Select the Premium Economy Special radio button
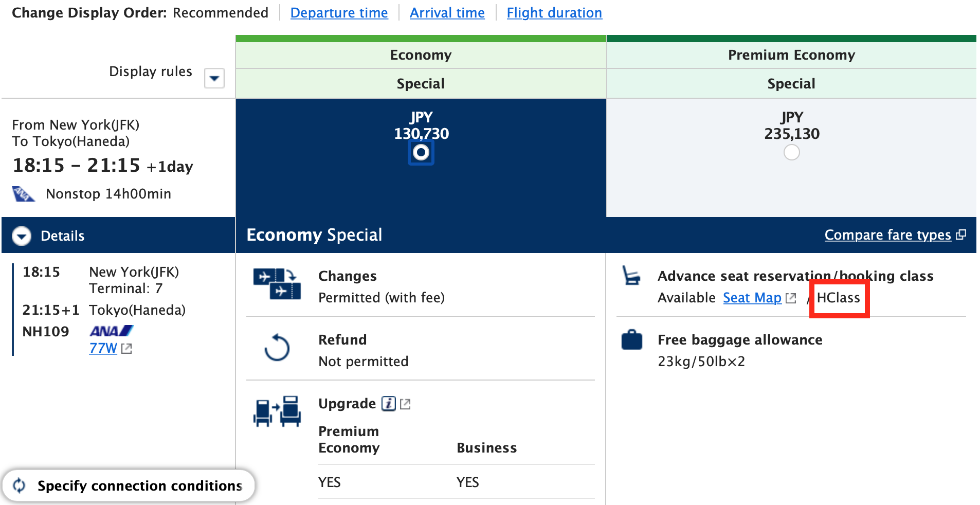The width and height of the screenshot is (980, 505). pos(791,152)
